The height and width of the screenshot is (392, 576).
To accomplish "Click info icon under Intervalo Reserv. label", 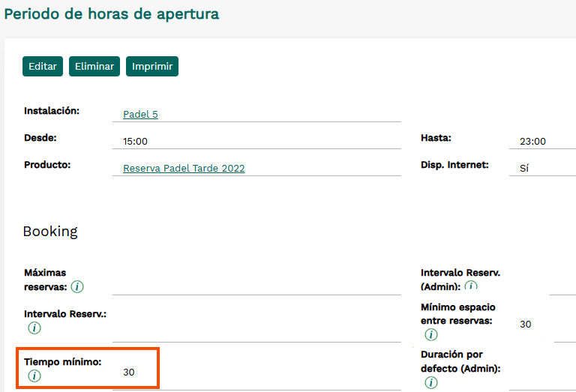I will [34, 328].
